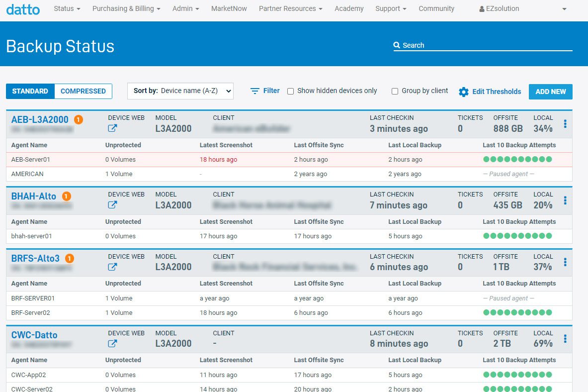Click the orange alert badge on AEB-L3A2000
Image resolution: width=588 pixels, height=392 pixels.
(79, 119)
